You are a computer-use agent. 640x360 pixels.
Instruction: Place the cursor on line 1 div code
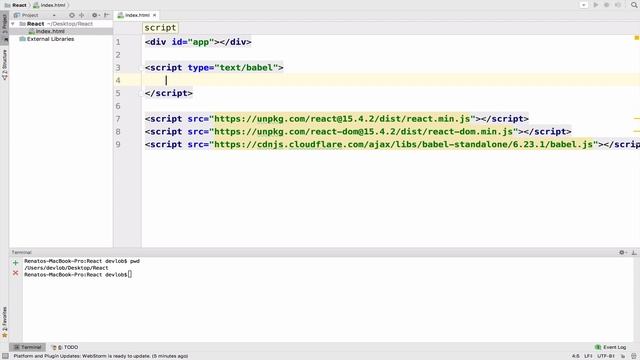198,42
